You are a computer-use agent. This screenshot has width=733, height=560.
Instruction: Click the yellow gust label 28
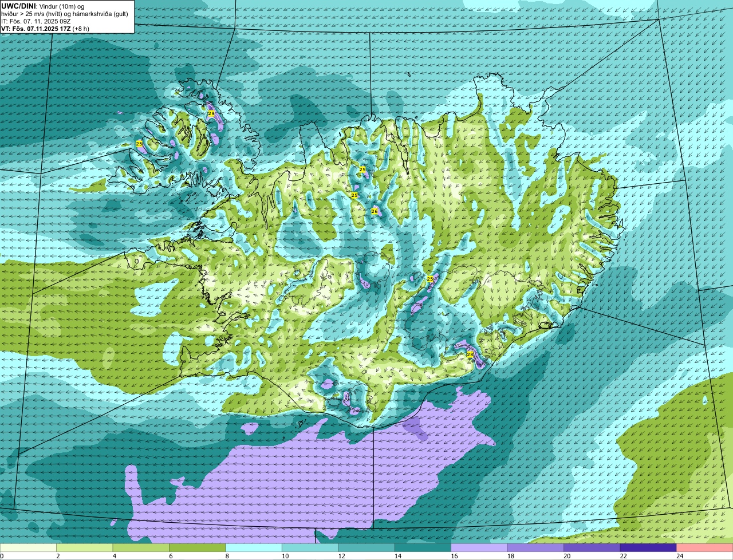tap(470, 354)
